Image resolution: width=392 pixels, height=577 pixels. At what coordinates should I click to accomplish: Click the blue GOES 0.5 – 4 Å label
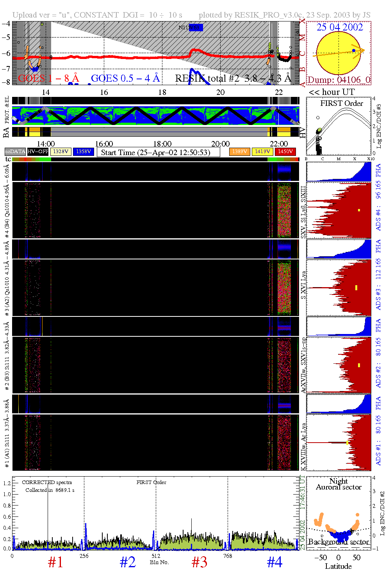[125, 79]
